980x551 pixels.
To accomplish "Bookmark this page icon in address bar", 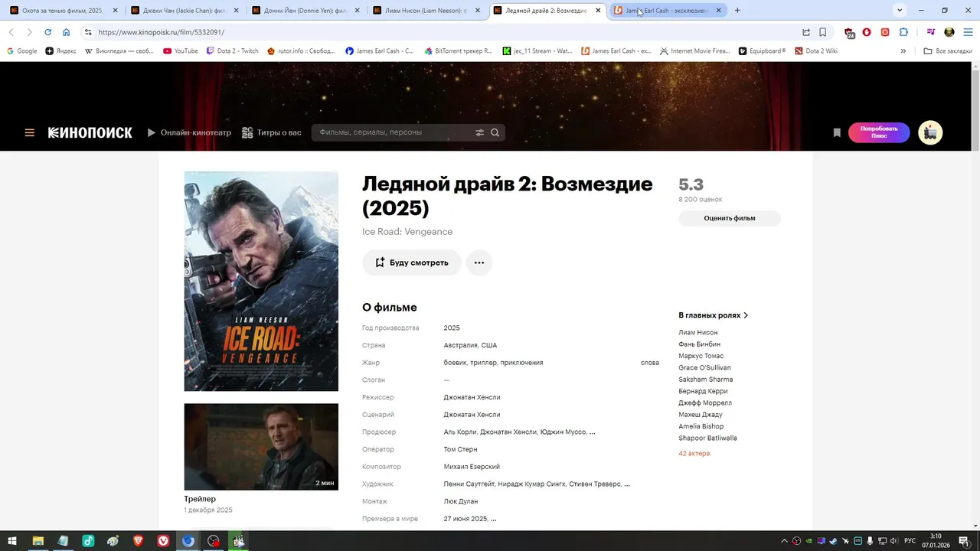I will pos(823,32).
